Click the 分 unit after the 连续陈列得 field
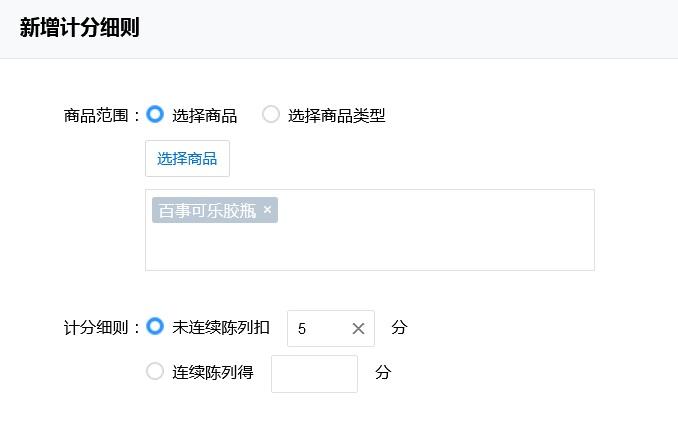The width and height of the screenshot is (678, 424). click(x=383, y=373)
